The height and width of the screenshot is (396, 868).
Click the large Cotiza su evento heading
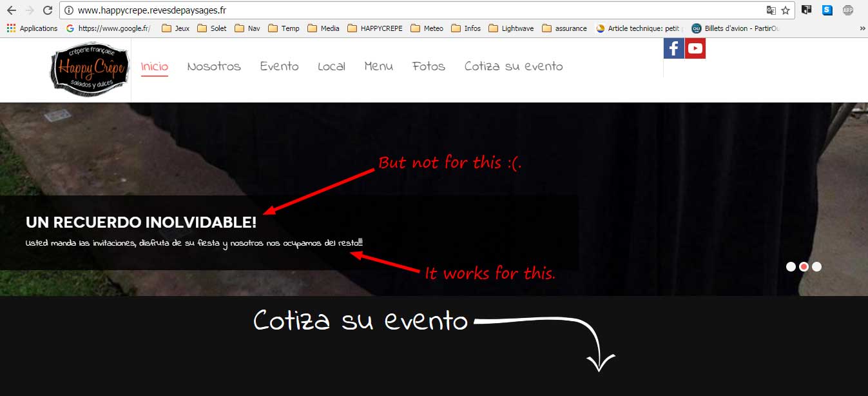pos(360,321)
